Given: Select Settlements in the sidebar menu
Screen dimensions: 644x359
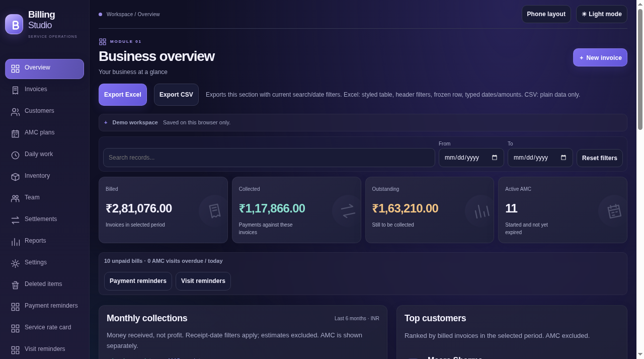Looking at the screenshot, I should click(44, 220).
